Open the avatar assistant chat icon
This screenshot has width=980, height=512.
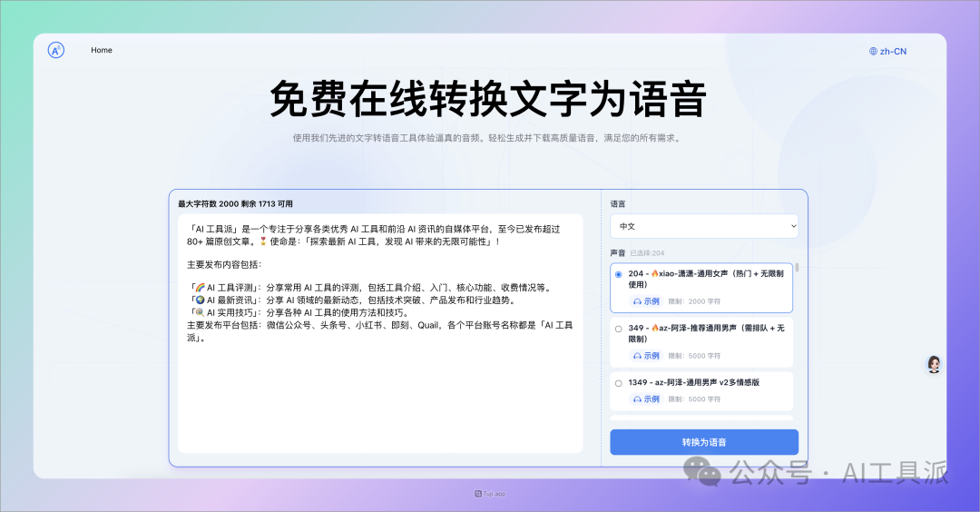click(x=934, y=364)
